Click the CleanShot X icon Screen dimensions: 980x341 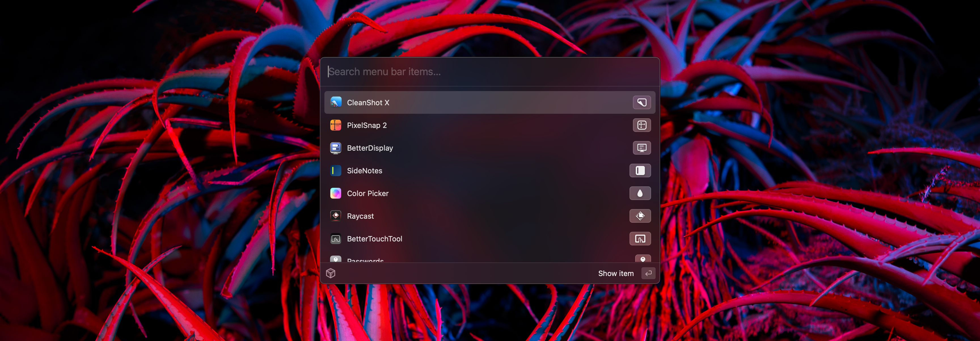coord(336,102)
